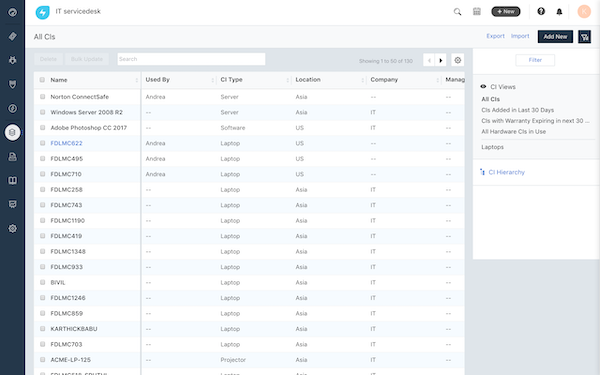The image size is (600, 375).
Task: Open the tickets icon in sidebar
Action: [x=12, y=36]
